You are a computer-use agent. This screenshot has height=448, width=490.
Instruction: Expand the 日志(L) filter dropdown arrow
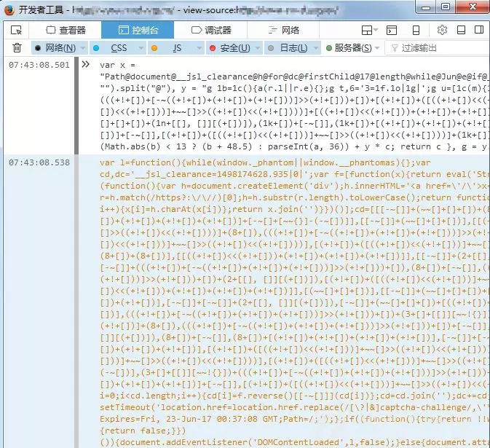coord(316,48)
